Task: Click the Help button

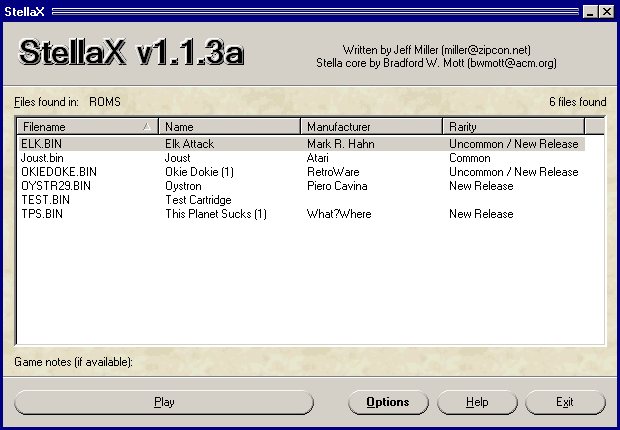Action: click(x=477, y=402)
